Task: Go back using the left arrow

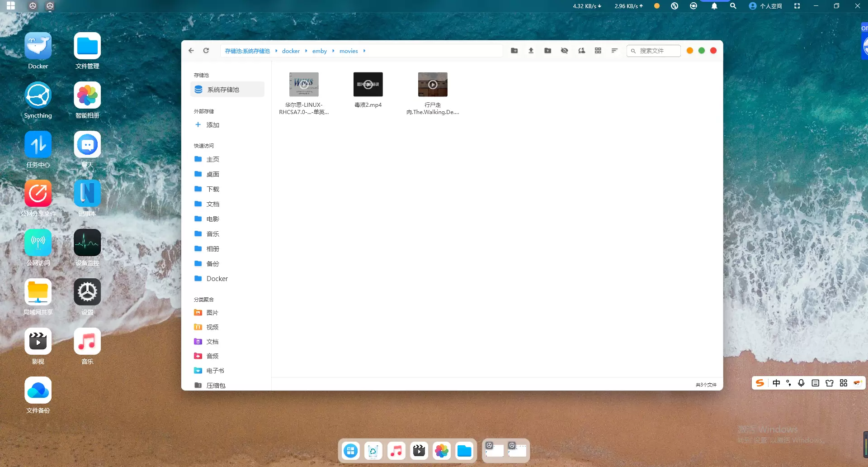Action: (x=191, y=51)
